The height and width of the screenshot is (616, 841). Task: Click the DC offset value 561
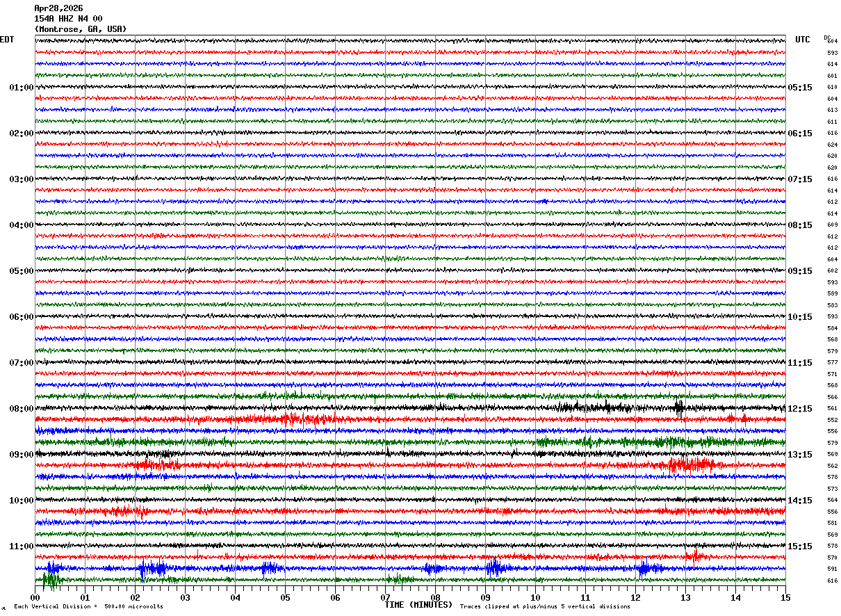tap(832, 409)
